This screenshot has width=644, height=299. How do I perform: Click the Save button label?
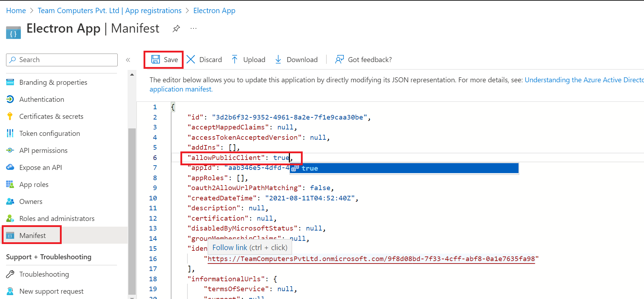tap(171, 60)
